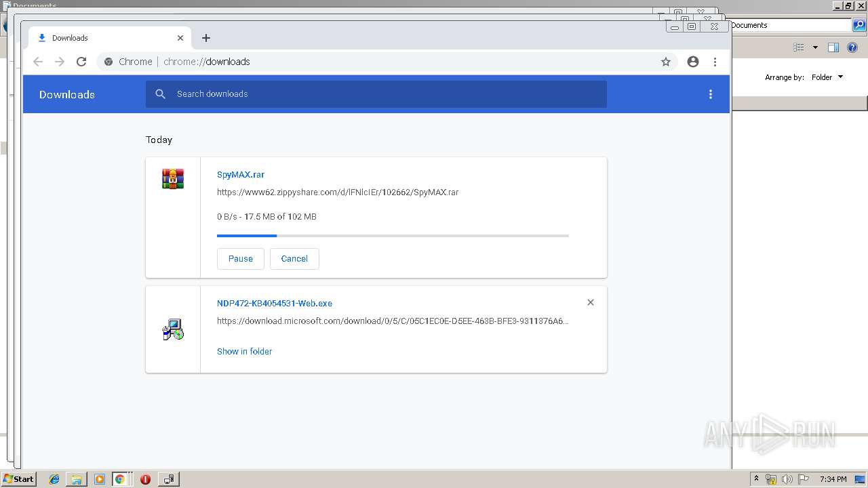The width and height of the screenshot is (868, 488).
Task: Change view icon in Explorer window
Action: tap(799, 47)
